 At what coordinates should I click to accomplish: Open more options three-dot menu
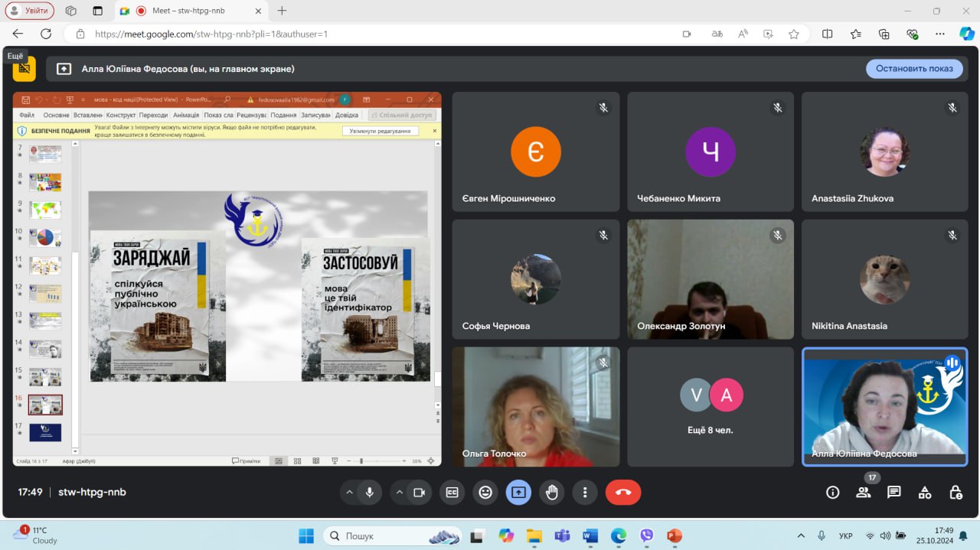coord(585,492)
